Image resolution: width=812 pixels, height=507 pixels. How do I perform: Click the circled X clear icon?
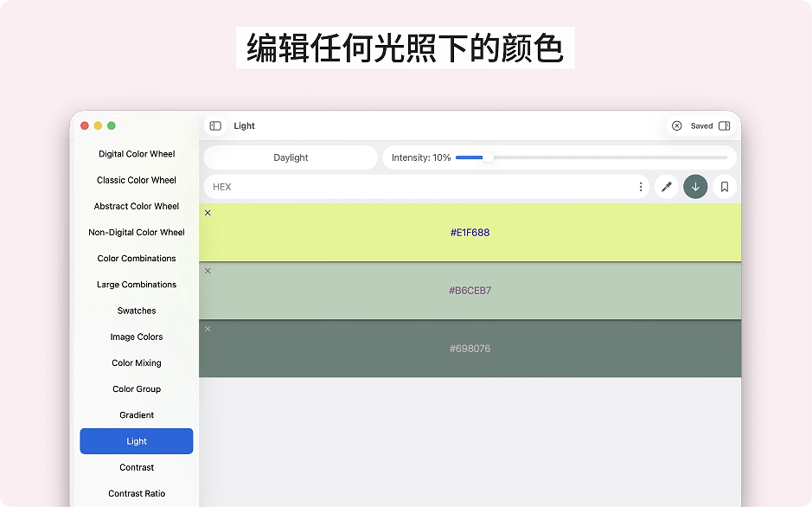point(677,126)
